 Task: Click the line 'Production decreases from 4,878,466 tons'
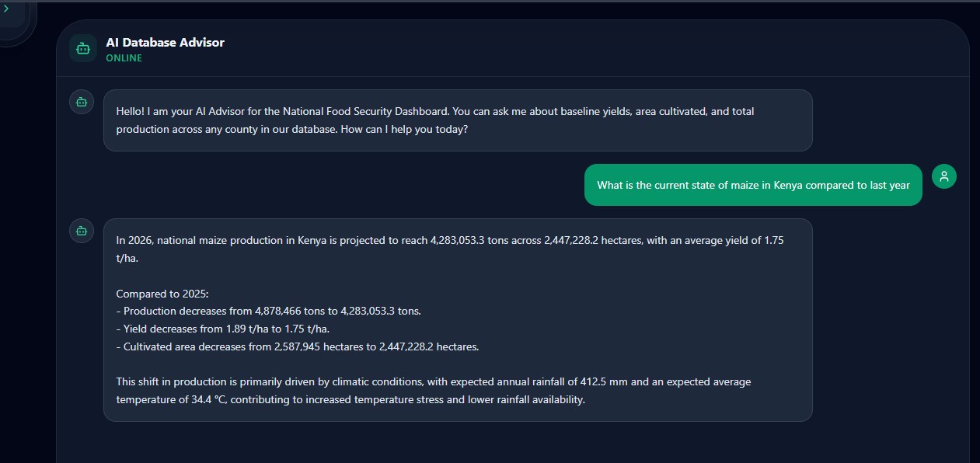coord(268,311)
